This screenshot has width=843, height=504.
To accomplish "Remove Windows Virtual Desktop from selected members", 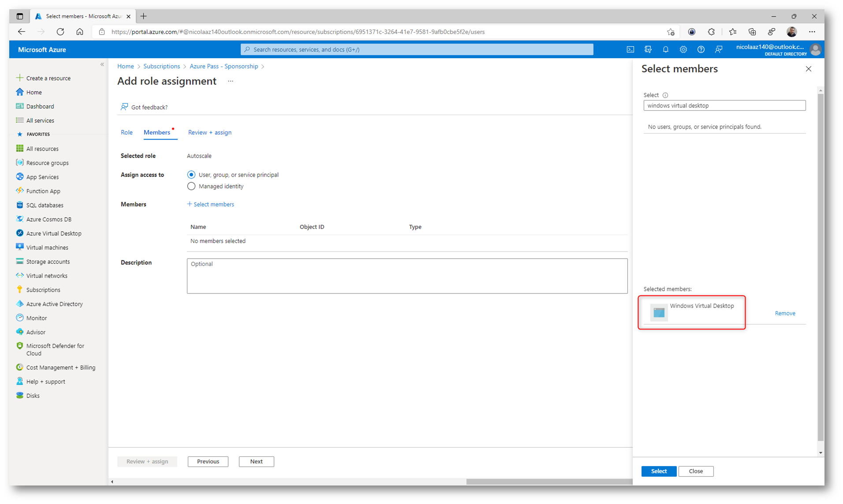I will click(x=785, y=313).
